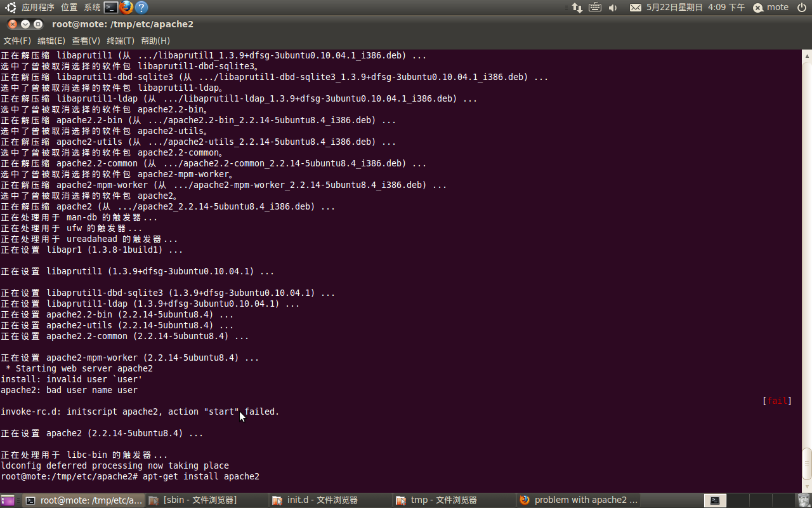This screenshot has width=812, height=508.
Task: Click '正在设置 apache2.2-common' line
Action: pos(125,336)
